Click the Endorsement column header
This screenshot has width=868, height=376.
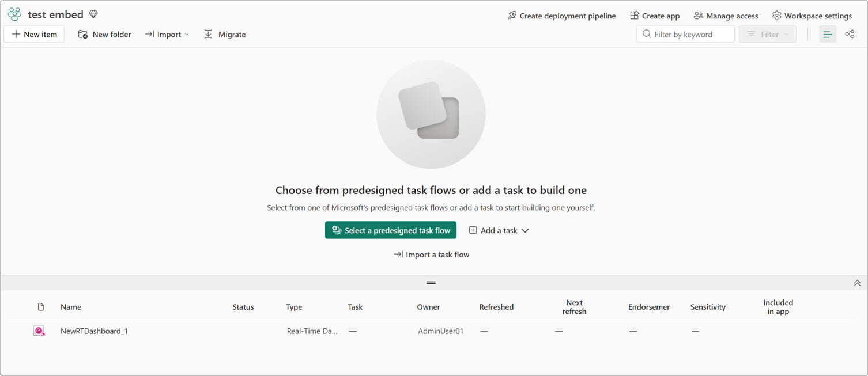649,307
